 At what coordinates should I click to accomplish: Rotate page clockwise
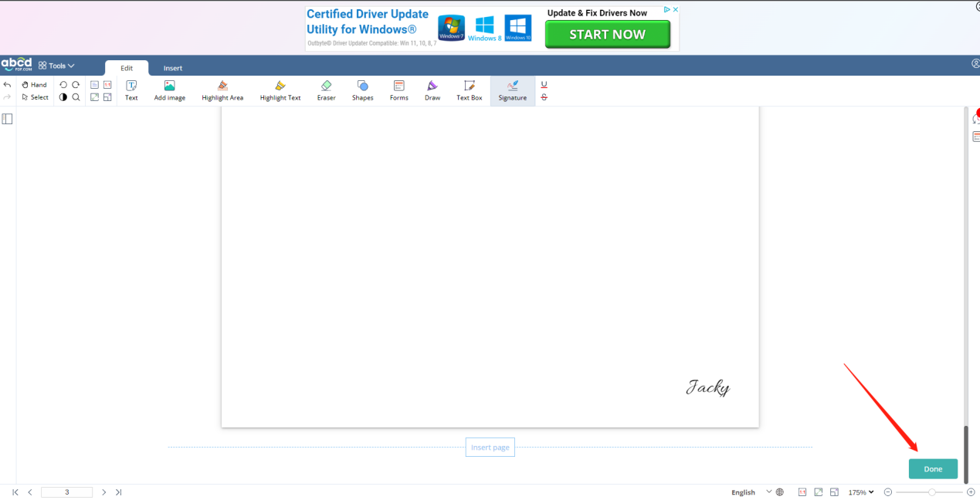tap(76, 85)
